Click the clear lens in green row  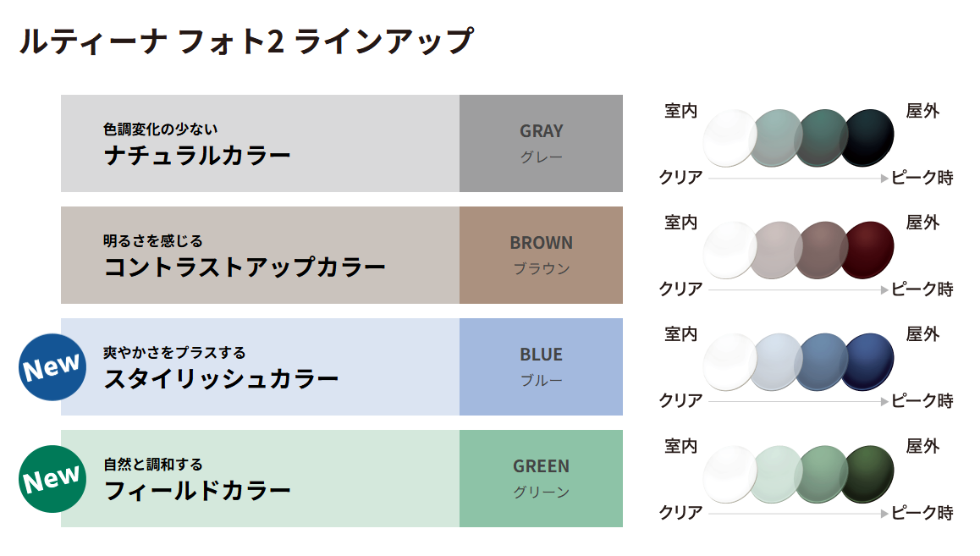click(728, 472)
